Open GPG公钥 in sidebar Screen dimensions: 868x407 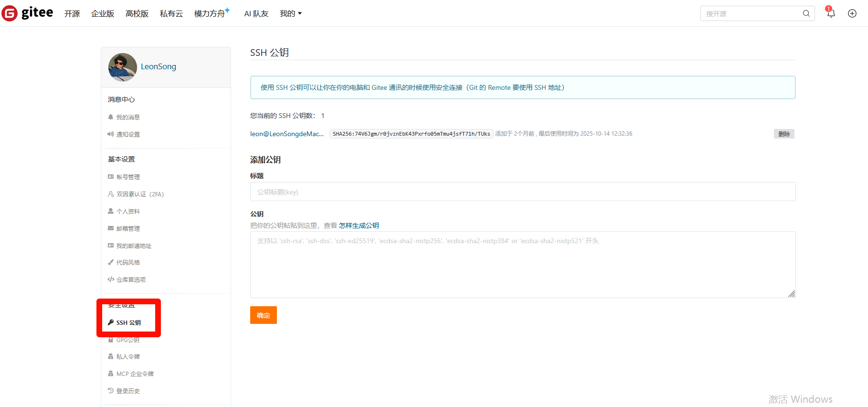tap(128, 340)
